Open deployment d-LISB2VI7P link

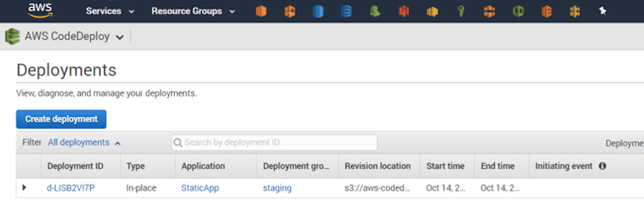pos(71,188)
